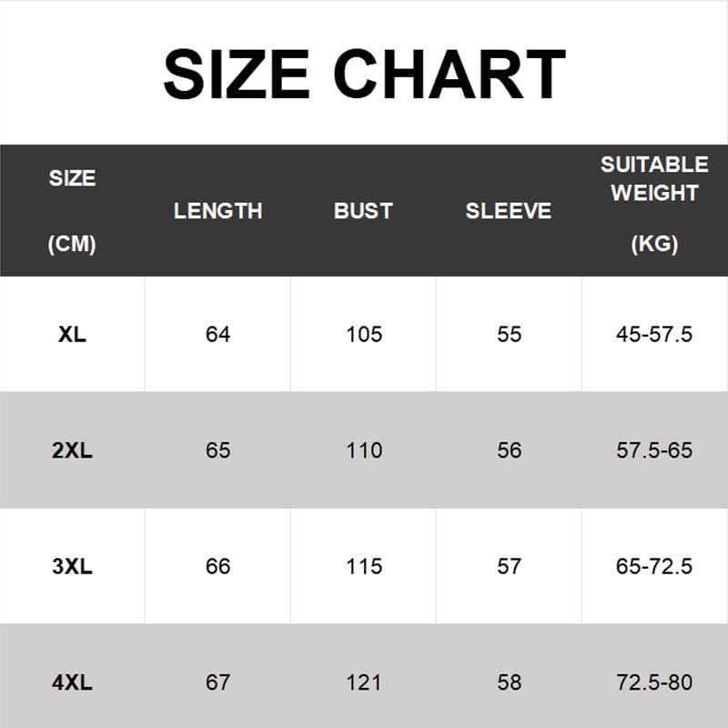Select the 3XL bust value 115
Screen dimensions: 728x728
[x=364, y=566]
